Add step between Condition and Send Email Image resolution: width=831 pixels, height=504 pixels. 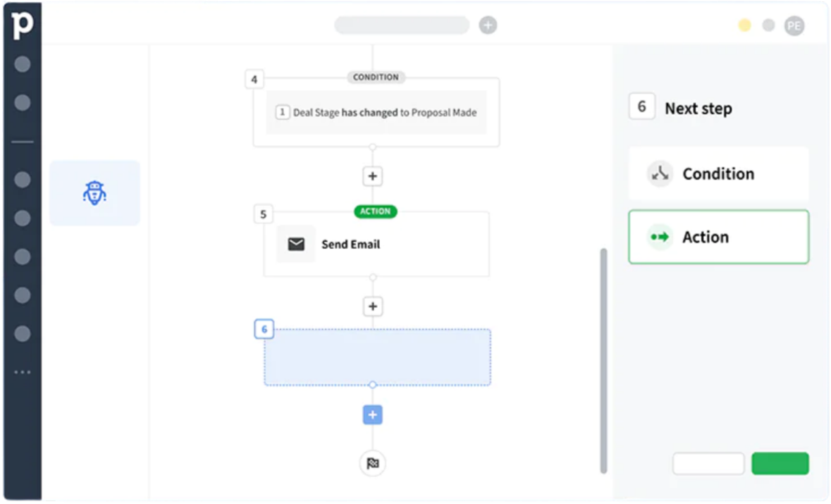[373, 176]
